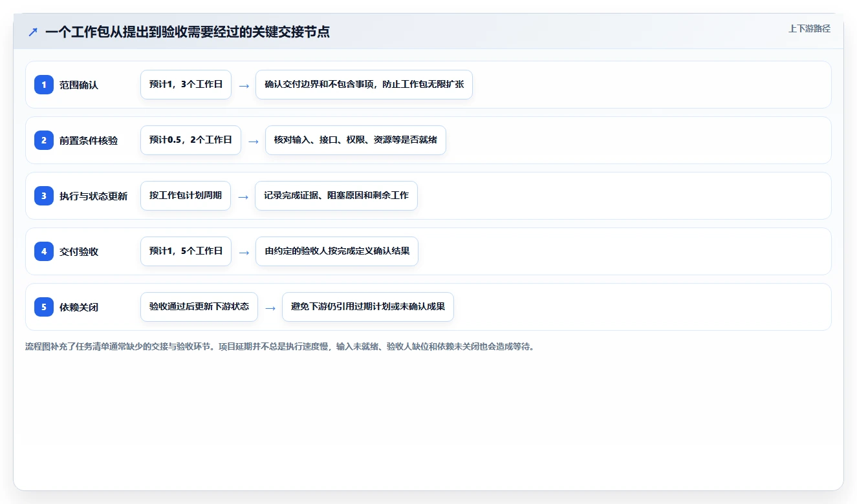
Task: Click the flow title starting 一个工作包从提出到验收
Action: pyautogui.click(x=188, y=32)
